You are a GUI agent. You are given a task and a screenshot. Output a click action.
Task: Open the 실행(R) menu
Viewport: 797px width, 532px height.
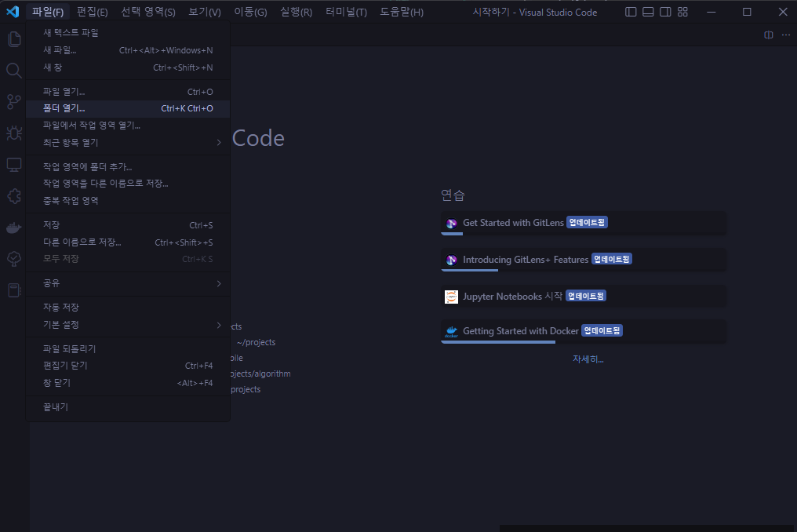(297, 12)
